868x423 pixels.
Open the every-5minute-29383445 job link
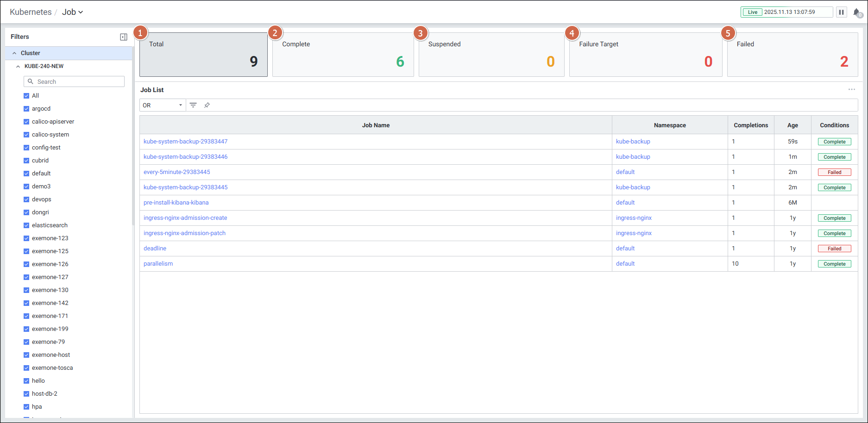click(177, 172)
